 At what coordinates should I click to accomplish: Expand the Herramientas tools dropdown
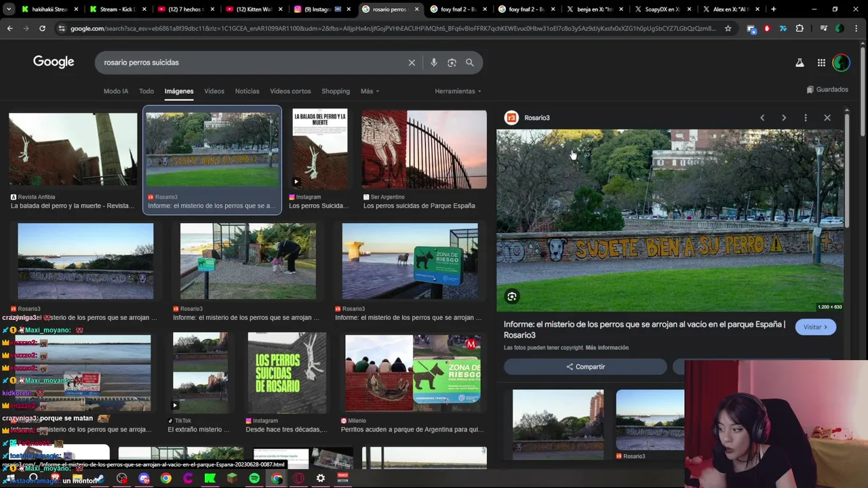point(458,91)
